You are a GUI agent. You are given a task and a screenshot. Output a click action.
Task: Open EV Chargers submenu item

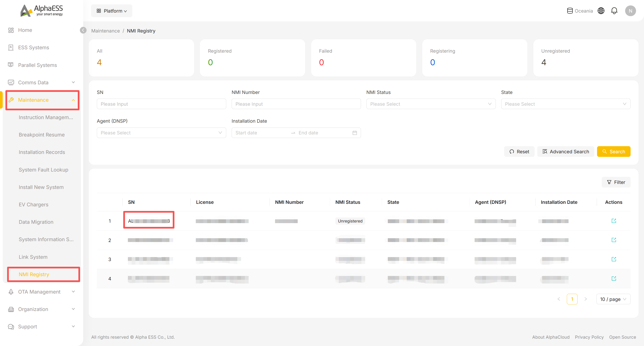coord(34,204)
